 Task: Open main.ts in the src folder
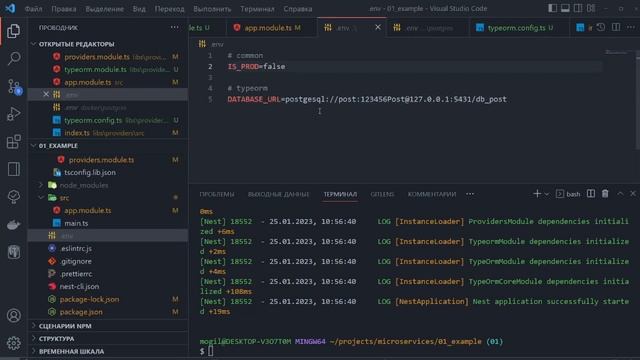click(x=108, y=223)
